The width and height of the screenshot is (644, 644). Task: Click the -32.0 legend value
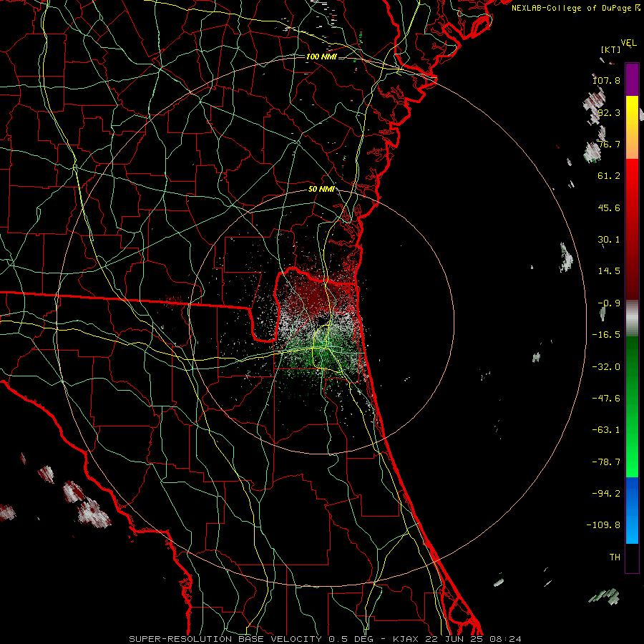[606, 367]
